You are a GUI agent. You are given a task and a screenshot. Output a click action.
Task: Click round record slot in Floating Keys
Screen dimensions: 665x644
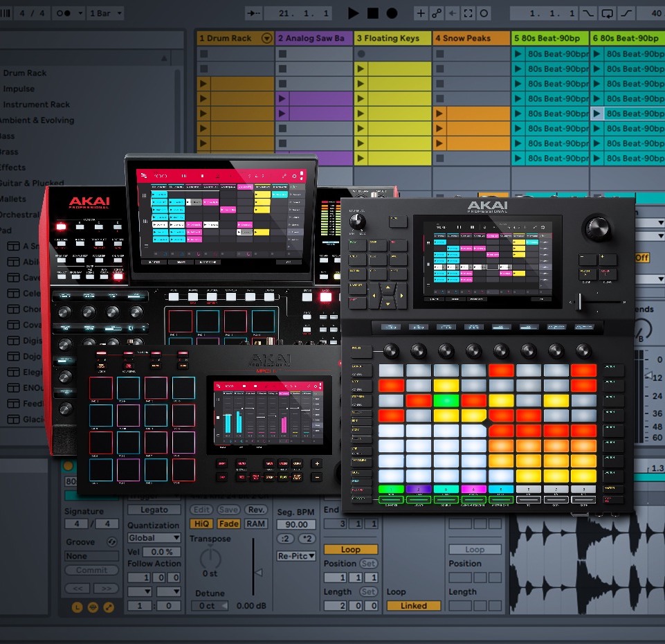pos(361,54)
